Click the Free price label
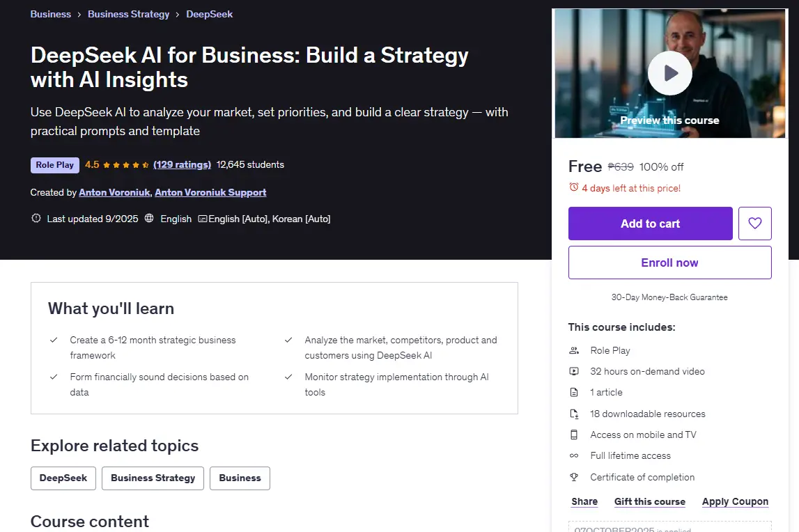The height and width of the screenshot is (532, 799). click(585, 166)
